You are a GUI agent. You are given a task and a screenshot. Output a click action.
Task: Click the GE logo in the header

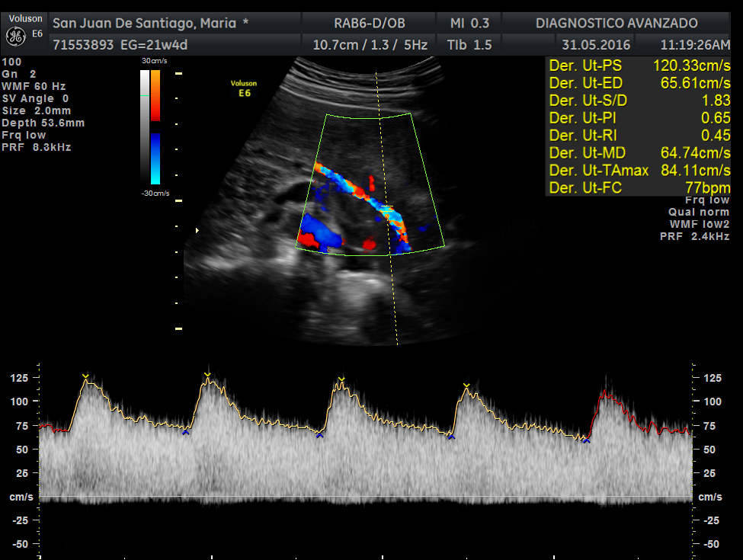[x=14, y=35]
